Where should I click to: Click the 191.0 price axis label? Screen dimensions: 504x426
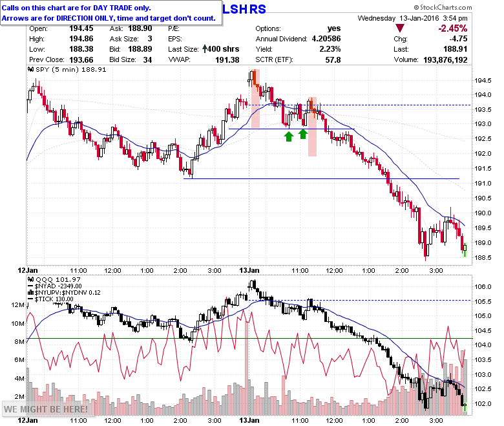[483, 183]
